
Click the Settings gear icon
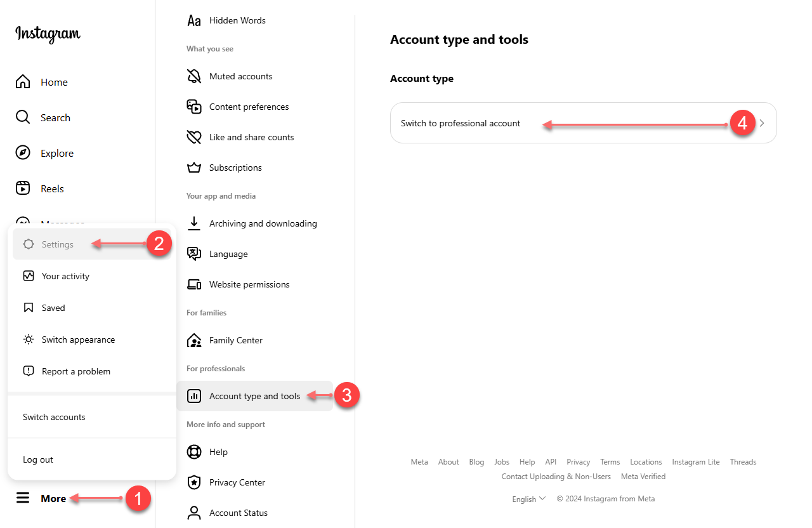pos(29,244)
